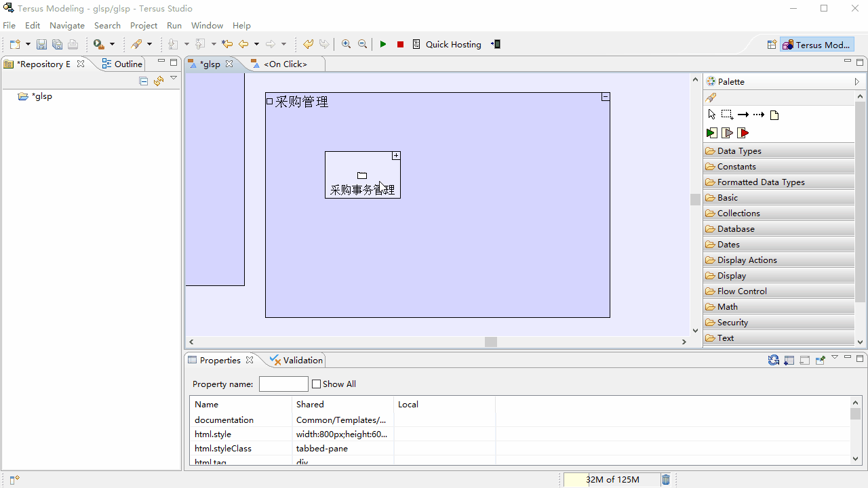
Task: Open the Display Actions palette drawer
Action: [779, 260]
